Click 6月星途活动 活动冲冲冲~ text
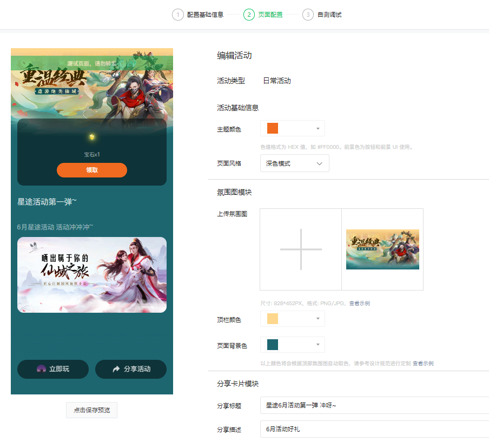 point(55,227)
